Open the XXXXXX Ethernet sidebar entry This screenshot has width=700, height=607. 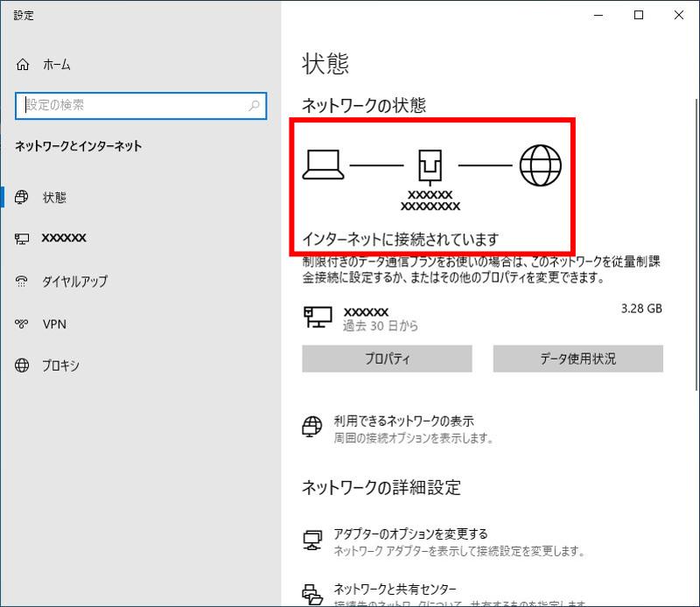(x=64, y=238)
